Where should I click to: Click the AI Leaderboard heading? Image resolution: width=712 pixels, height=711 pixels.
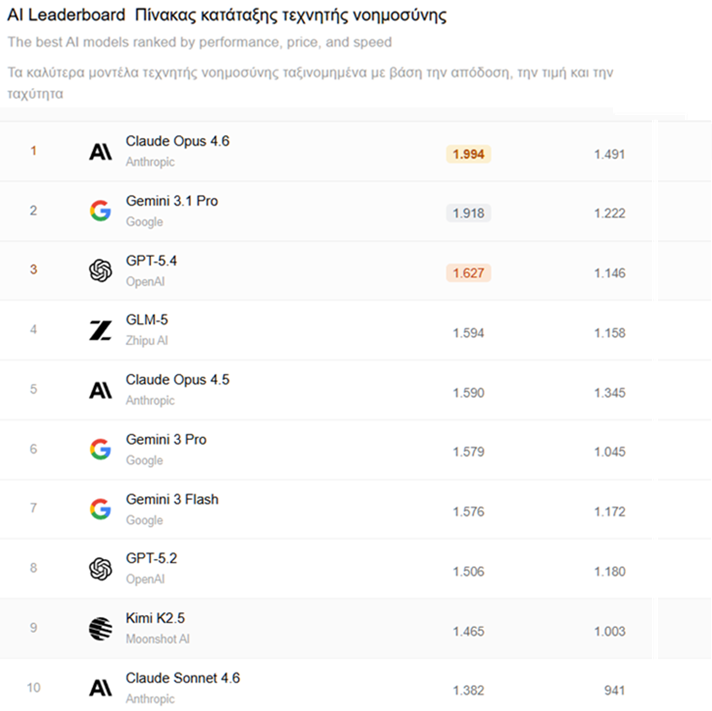pos(65,17)
